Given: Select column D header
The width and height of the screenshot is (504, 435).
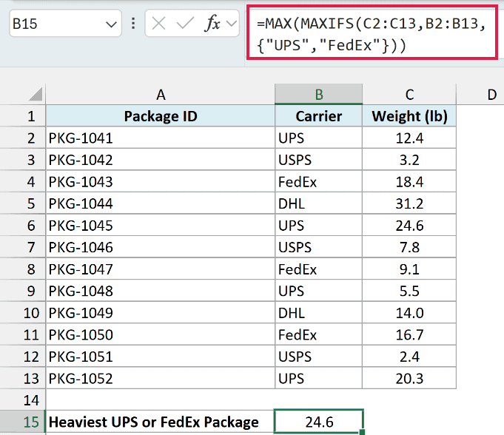Looking at the screenshot, I should [480, 95].
